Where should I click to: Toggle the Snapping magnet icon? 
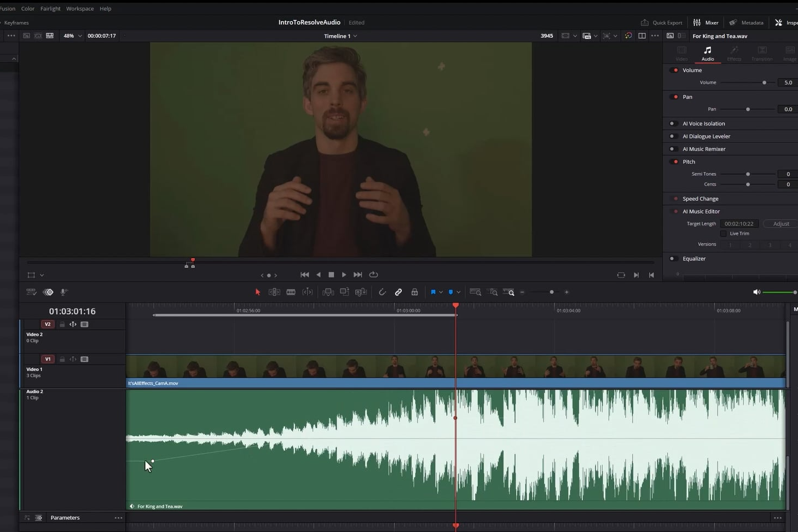click(x=382, y=292)
